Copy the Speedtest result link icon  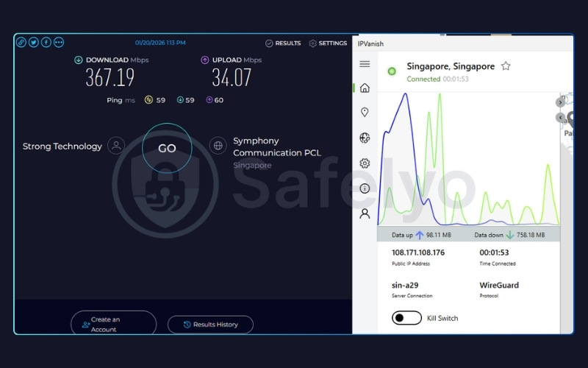tap(21, 43)
